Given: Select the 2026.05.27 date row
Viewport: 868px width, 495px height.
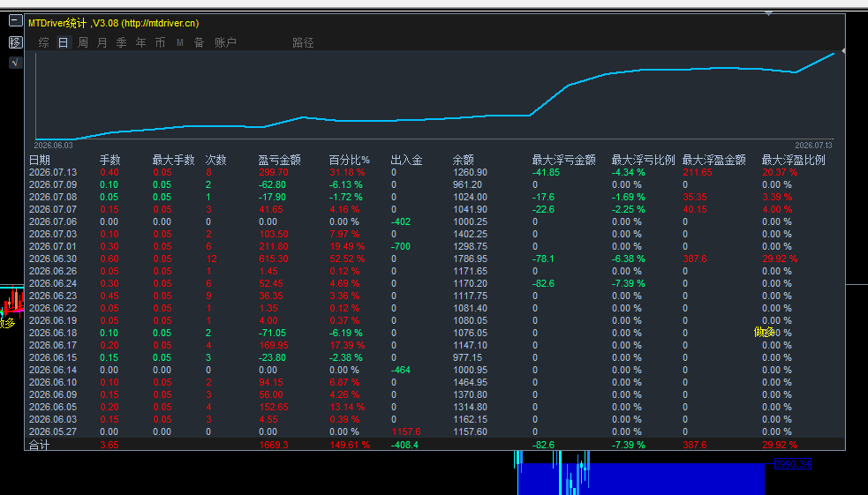Looking at the screenshot, I should (53, 432).
